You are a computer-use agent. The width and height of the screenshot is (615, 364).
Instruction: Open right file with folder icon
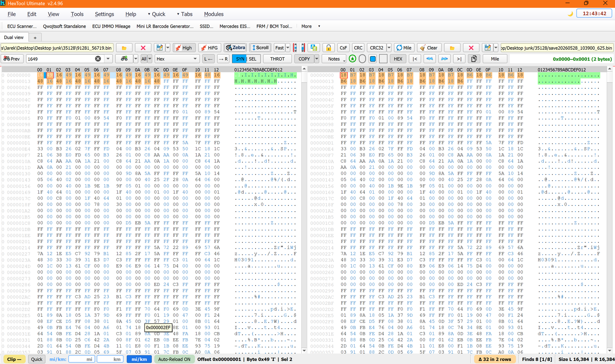(452, 48)
